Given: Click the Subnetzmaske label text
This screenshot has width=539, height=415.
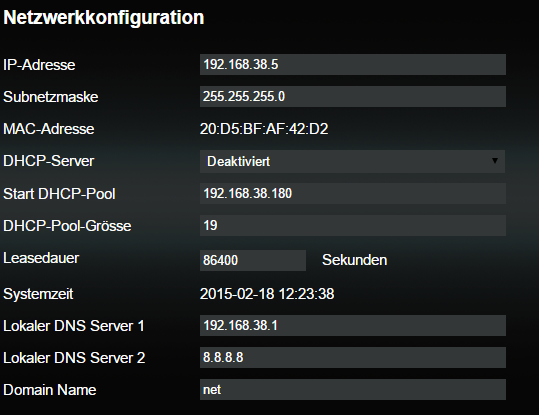Looking at the screenshot, I should [x=51, y=97].
